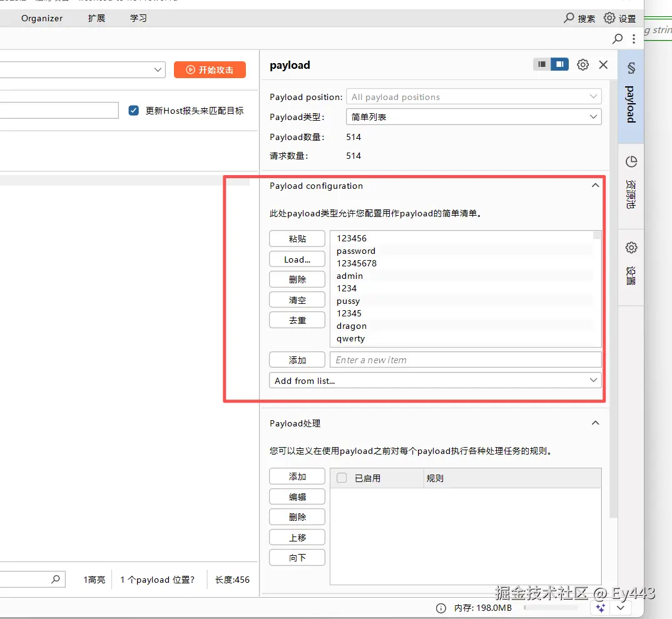The height and width of the screenshot is (619, 672).
Task: Click the magnifier icon below the top bar
Action: [617, 39]
